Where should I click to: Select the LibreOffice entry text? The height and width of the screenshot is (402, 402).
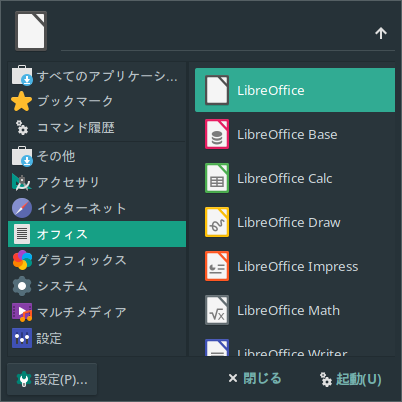(271, 90)
